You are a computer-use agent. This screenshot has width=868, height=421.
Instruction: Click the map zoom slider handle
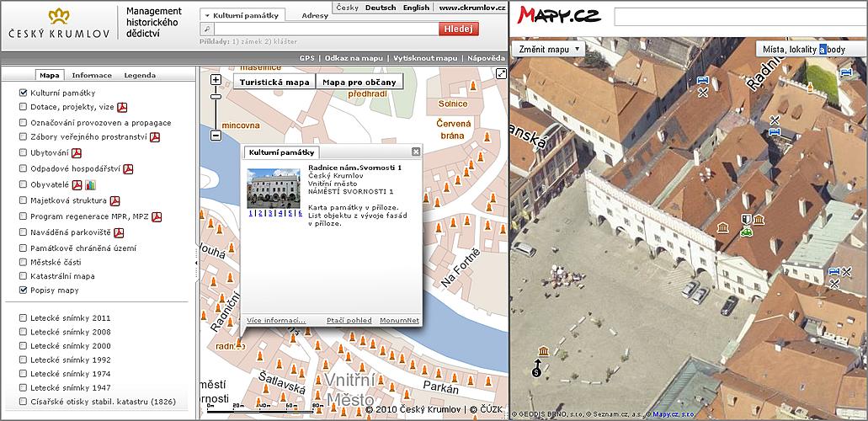[x=216, y=97]
